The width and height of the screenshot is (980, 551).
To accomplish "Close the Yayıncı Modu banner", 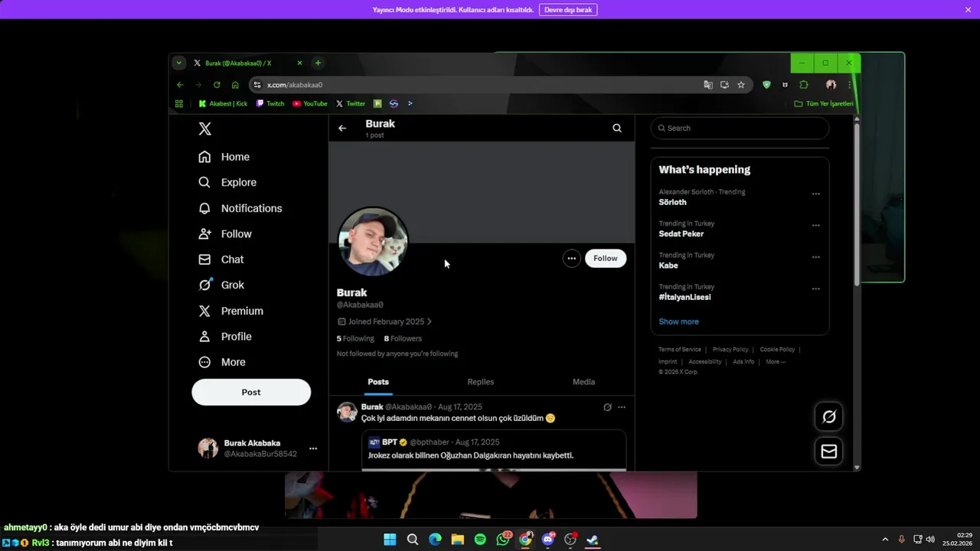I will pos(968,10).
